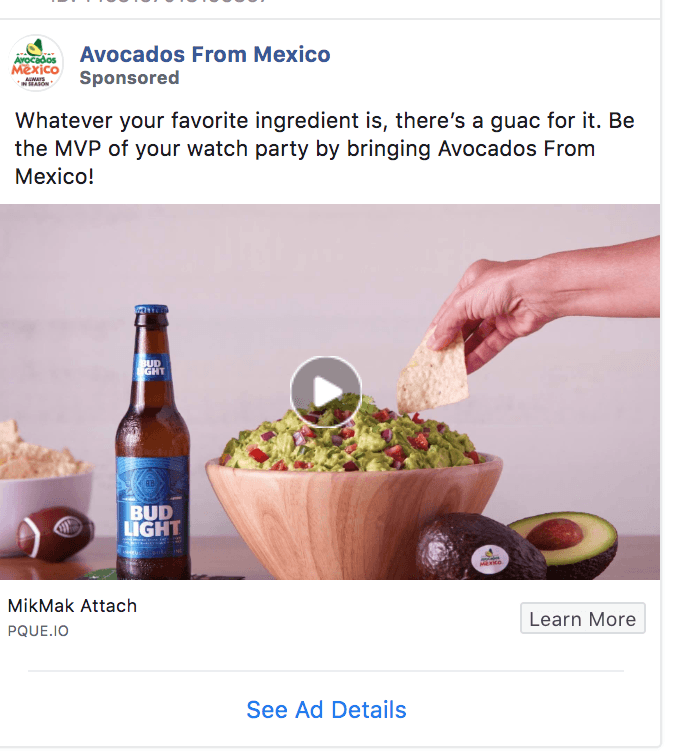Click the divider line above See Ad Details
This screenshot has width=678, height=752.
tap(326, 671)
